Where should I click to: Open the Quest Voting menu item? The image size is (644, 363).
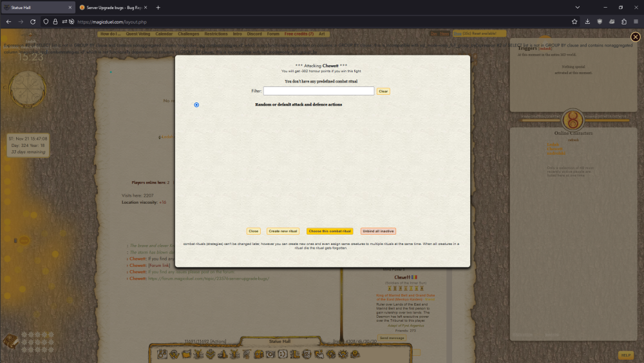[138, 34]
